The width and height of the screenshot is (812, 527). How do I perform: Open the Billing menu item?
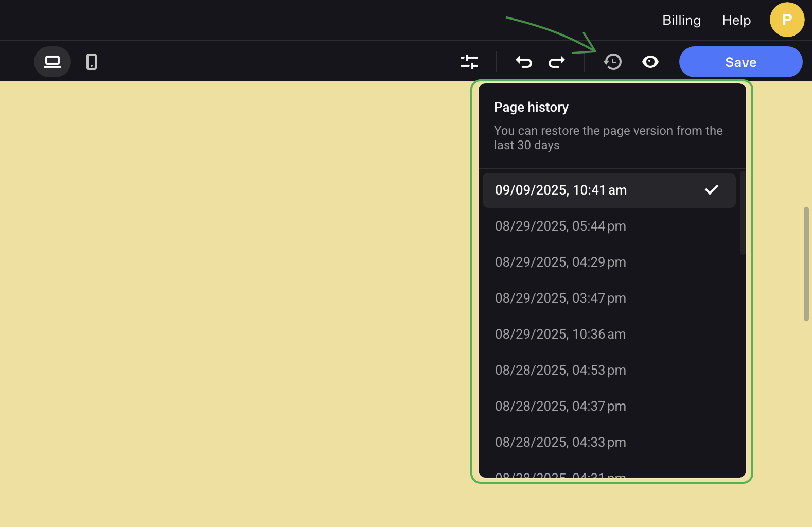coord(681,20)
